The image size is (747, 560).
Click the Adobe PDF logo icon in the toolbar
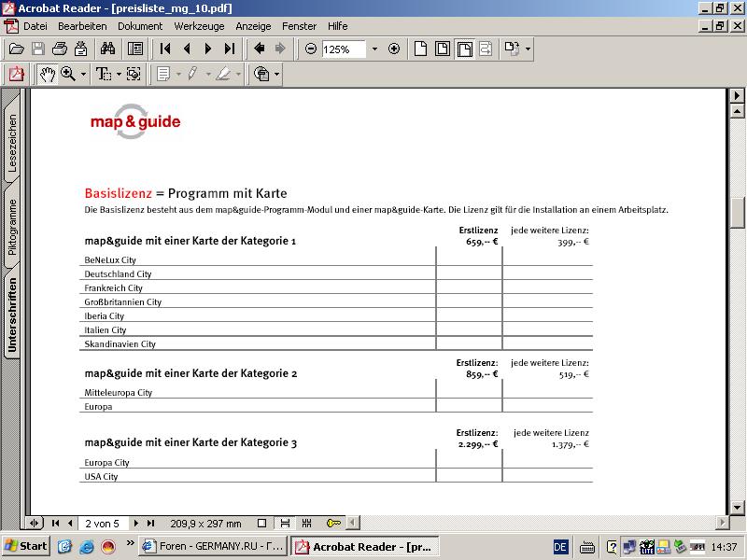coord(16,75)
